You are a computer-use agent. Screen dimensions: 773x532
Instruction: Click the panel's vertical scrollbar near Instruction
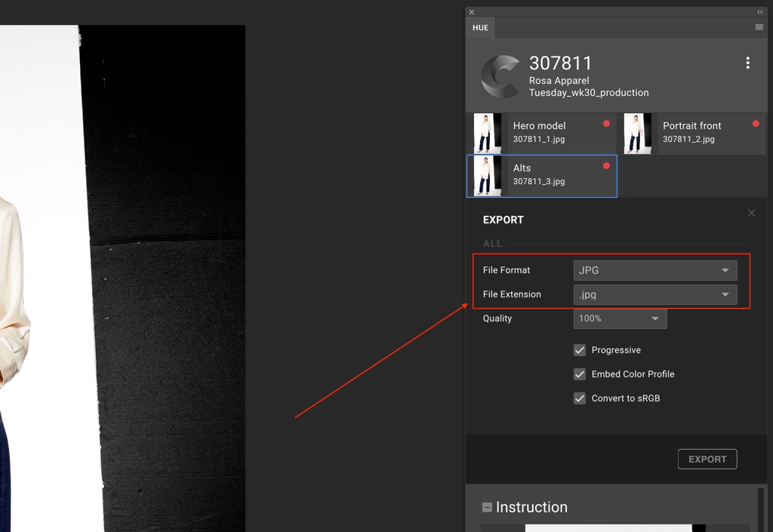(x=760, y=509)
